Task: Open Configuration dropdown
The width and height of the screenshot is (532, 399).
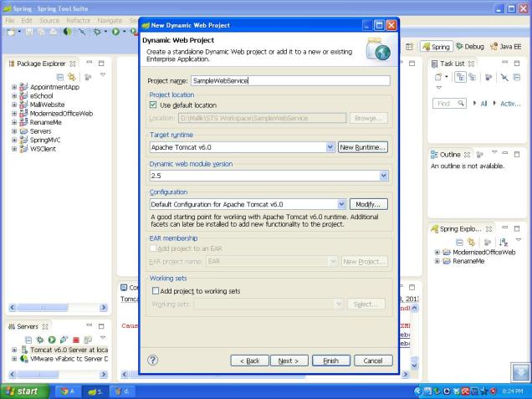Action: [341, 204]
